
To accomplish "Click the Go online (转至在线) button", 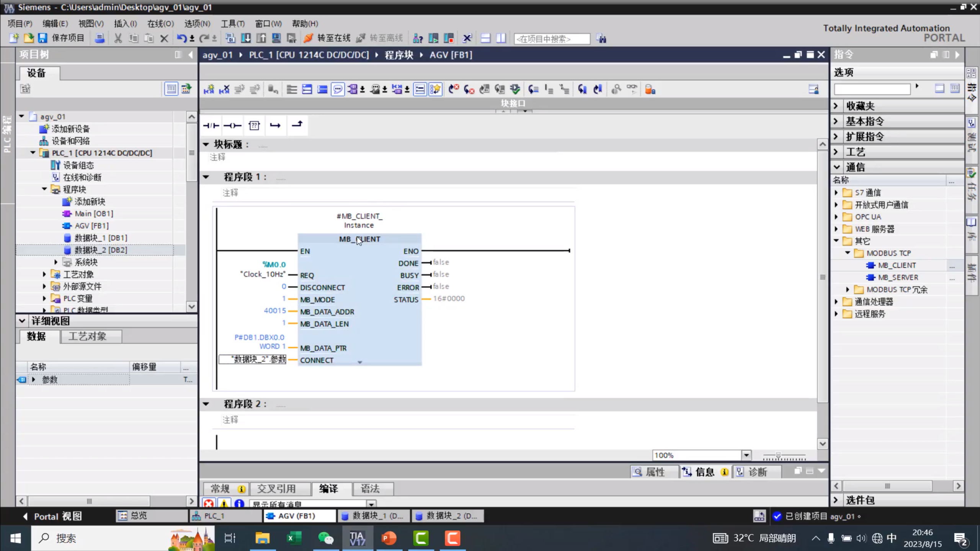I will click(327, 38).
